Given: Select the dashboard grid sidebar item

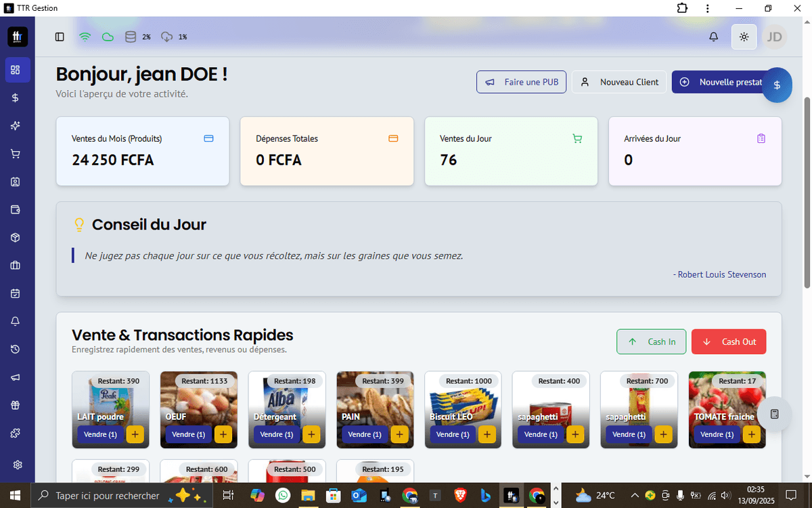Looking at the screenshot, I should tap(16, 70).
